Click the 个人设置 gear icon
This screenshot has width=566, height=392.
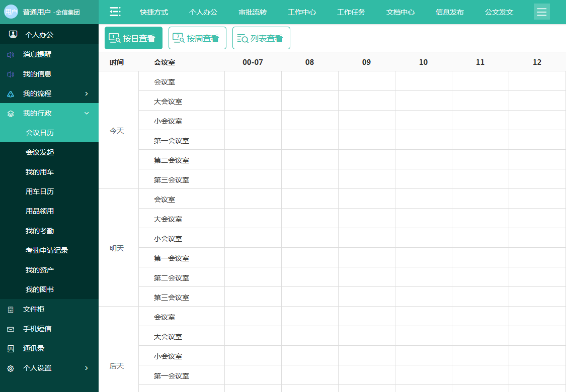point(10,368)
